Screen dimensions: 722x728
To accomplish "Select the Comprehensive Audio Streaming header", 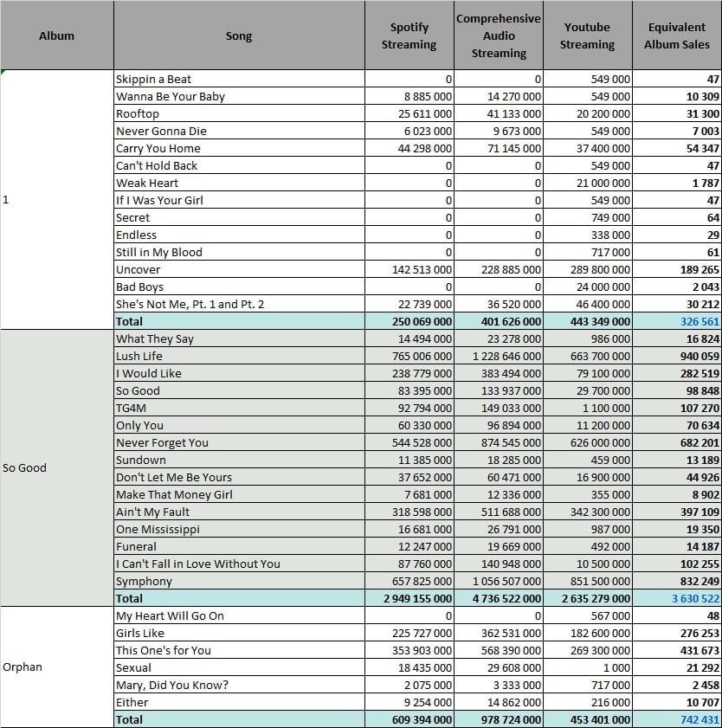I will click(x=498, y=35).
